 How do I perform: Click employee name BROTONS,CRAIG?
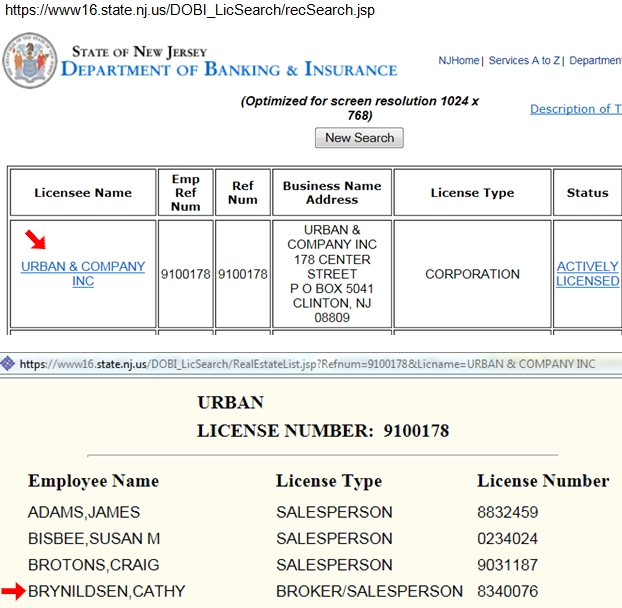click(x=94, y=565)
